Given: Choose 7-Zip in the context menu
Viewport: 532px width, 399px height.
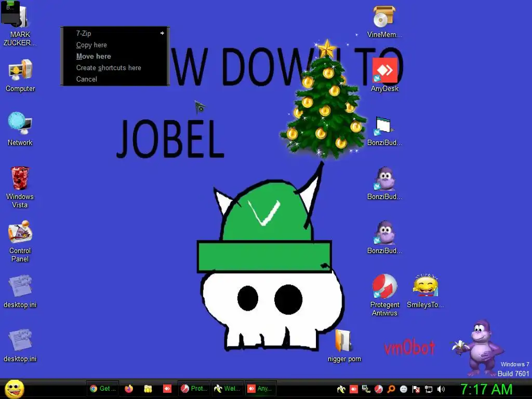Looking at the screenshot, I should 115,33.
